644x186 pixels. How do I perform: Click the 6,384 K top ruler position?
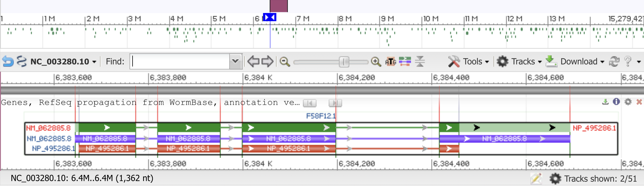(258, 78)
